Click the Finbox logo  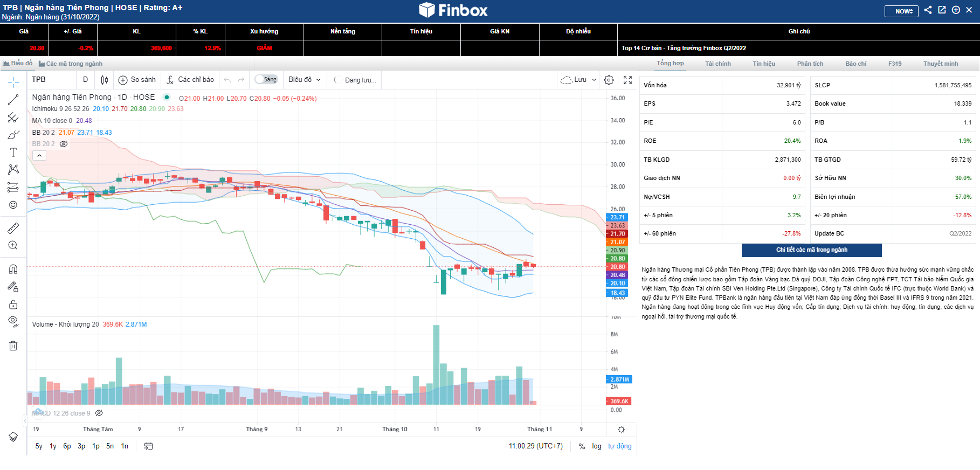tap(453, 10)
